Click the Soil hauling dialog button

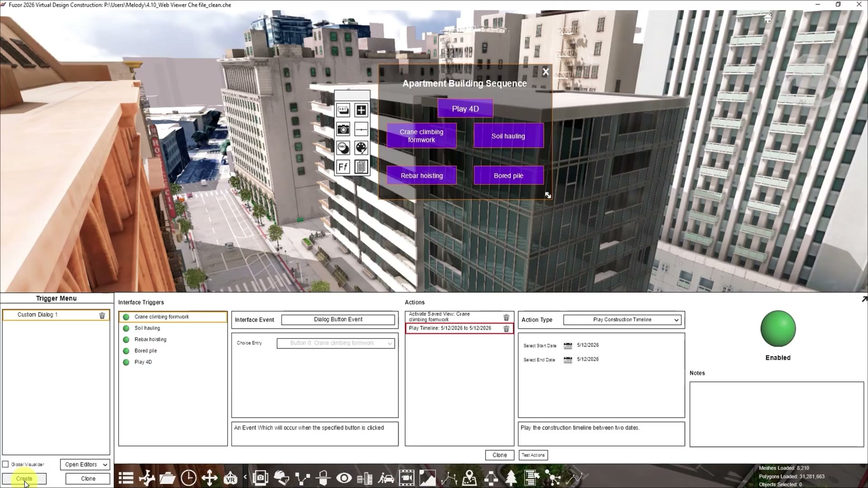click(x=509, y=136)
